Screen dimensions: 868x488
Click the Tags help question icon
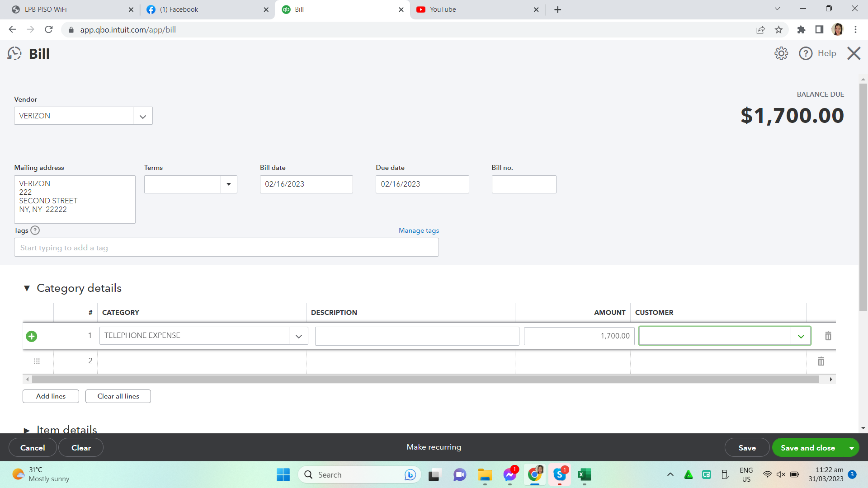[x=35, y=230]
